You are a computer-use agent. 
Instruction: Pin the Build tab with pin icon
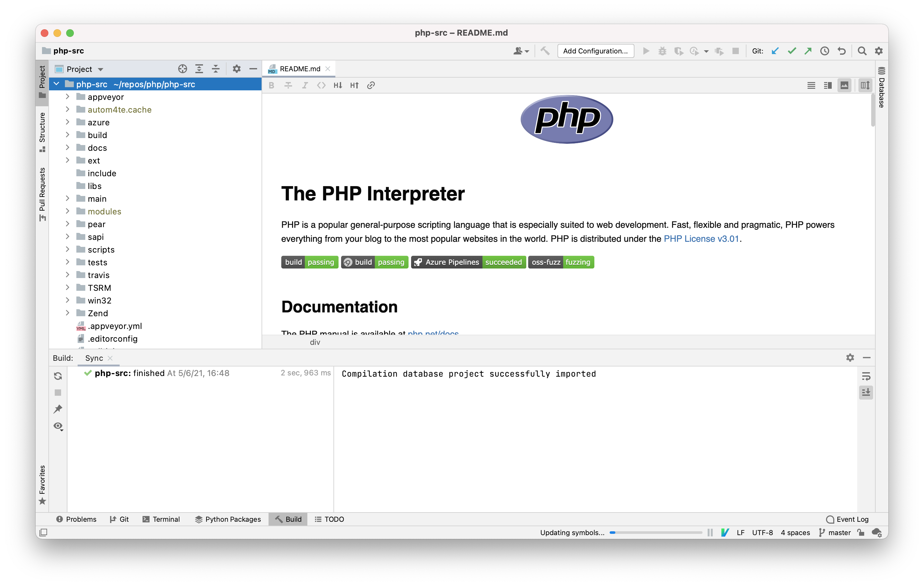point(58,409)
